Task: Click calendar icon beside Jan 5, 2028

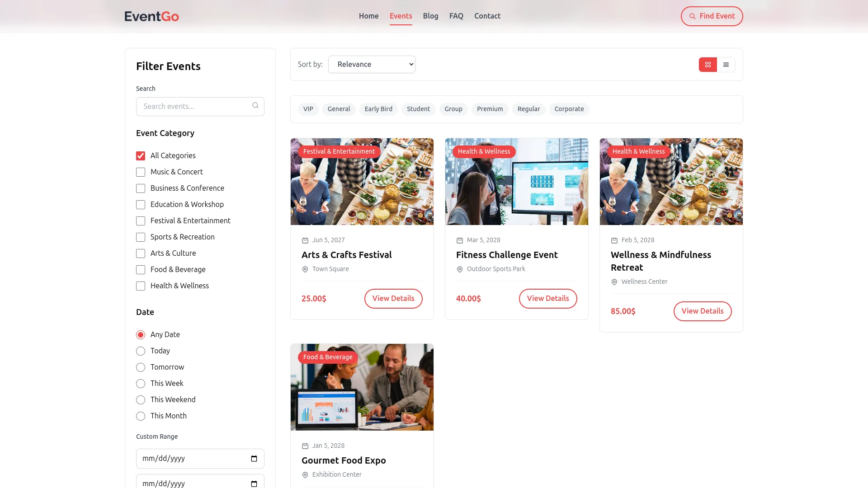Action: tap(305, 446)
